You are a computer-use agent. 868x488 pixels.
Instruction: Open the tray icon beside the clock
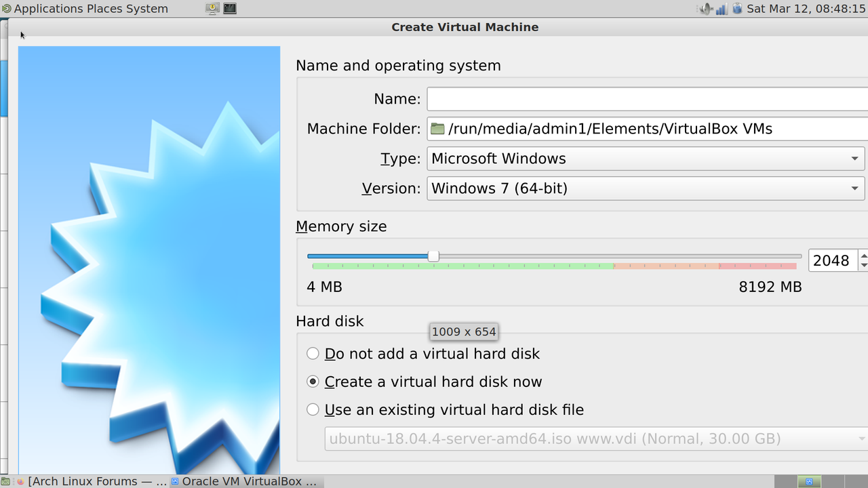click(737, 9)
